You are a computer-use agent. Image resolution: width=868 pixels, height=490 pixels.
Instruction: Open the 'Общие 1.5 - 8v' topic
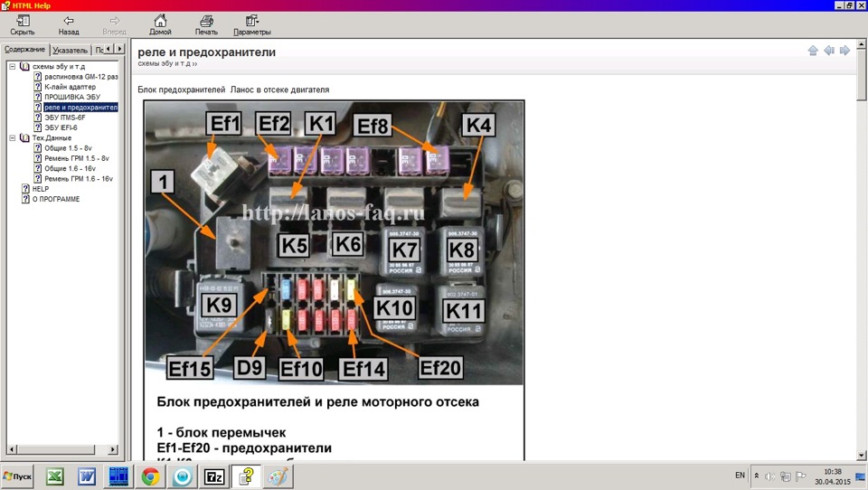[68, 148]
